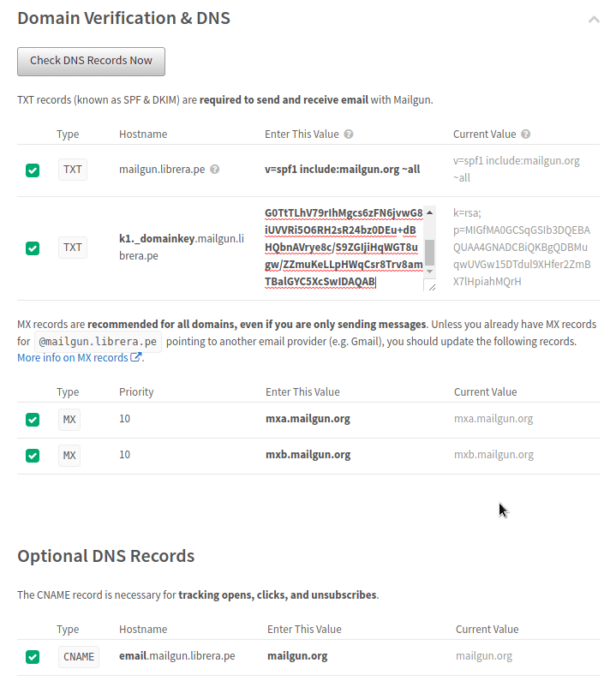The width and height of the screenshot is (616, 687).
Task: Click Check DNS Records Now button
Action: (91, 62)
